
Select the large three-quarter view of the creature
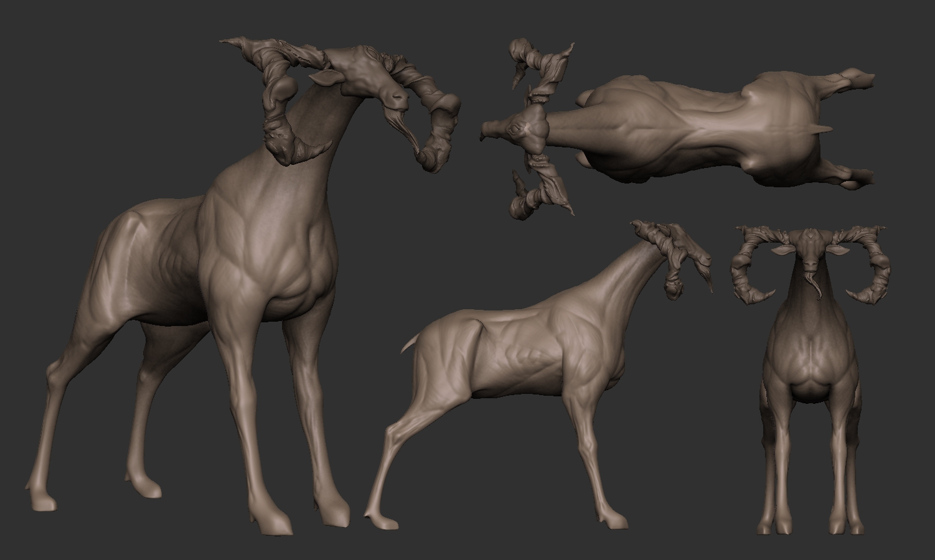click(x=243, y=286)
